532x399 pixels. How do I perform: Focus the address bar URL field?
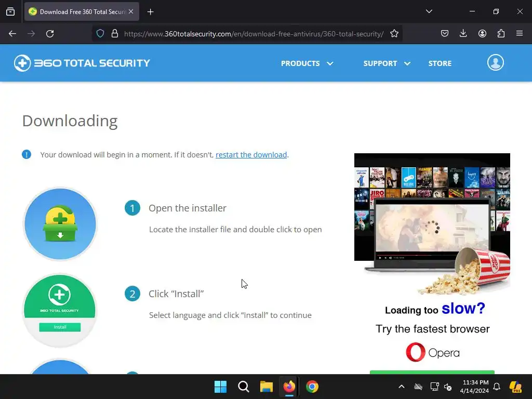coord(254,34)
